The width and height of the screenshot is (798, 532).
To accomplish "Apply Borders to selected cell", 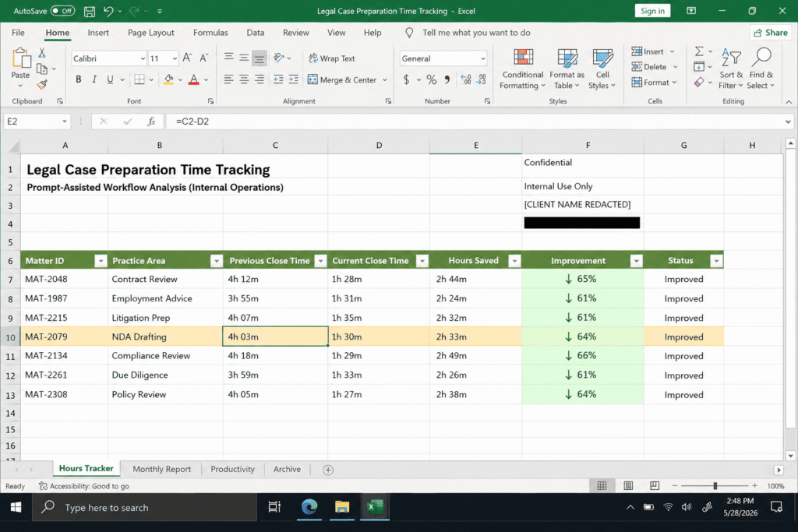I will point(139,79).
